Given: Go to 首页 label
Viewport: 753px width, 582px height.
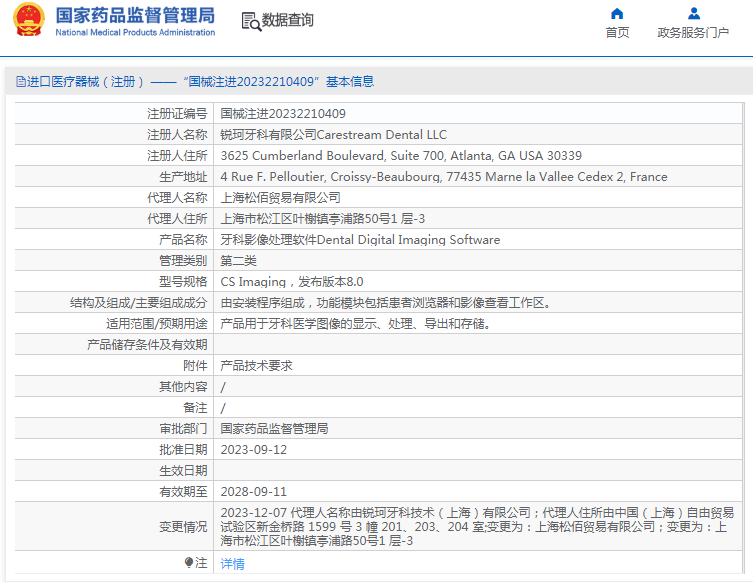Looking at the screenshot, I should [x=617, y=33].
